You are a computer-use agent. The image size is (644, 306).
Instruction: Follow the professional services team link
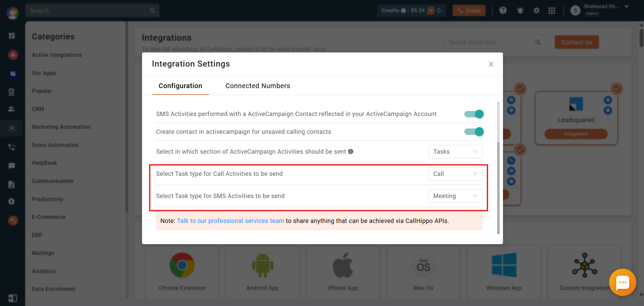click(230, 221)
